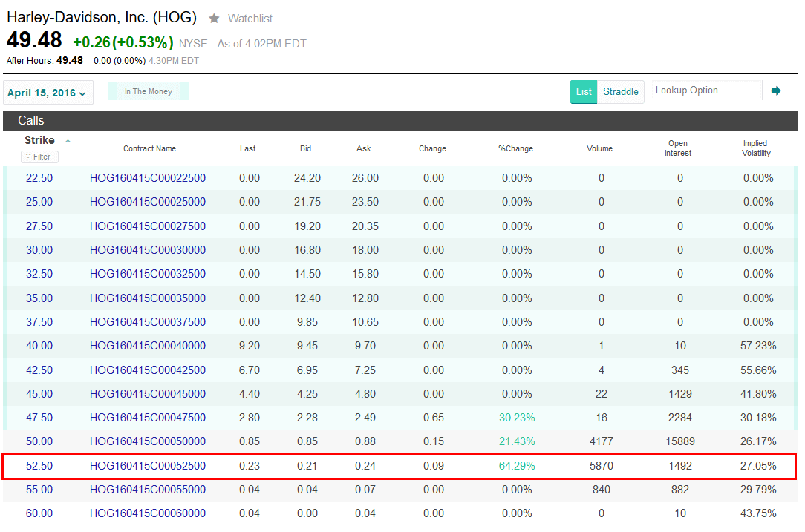
Task: Open contract HOG160415C00052500
Action: (x=148, y=466)
